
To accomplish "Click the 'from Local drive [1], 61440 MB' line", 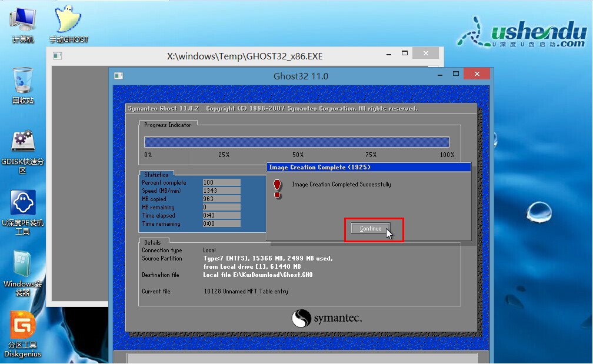I will tap(252, 266).
